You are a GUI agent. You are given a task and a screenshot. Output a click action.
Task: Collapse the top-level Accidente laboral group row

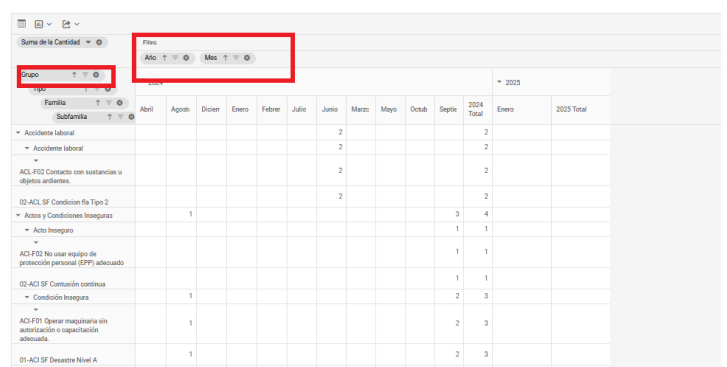tap(18, 133)
